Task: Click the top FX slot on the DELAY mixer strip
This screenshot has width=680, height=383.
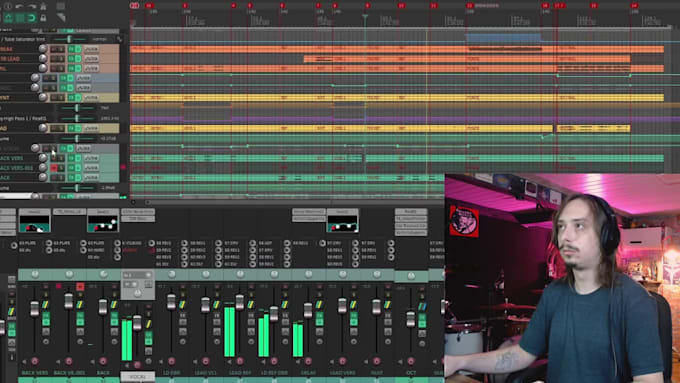Action: pyautogui.click(x=308, y=212)
